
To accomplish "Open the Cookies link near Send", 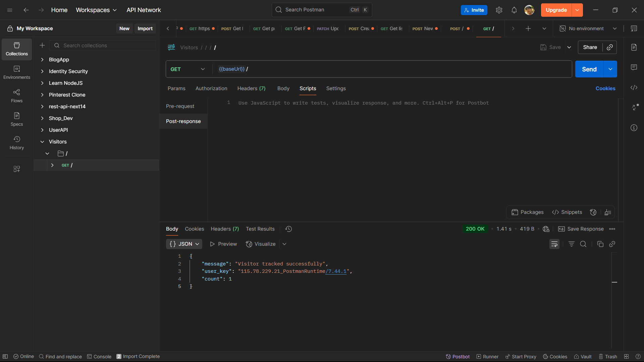I will click(x=605, y=88).
